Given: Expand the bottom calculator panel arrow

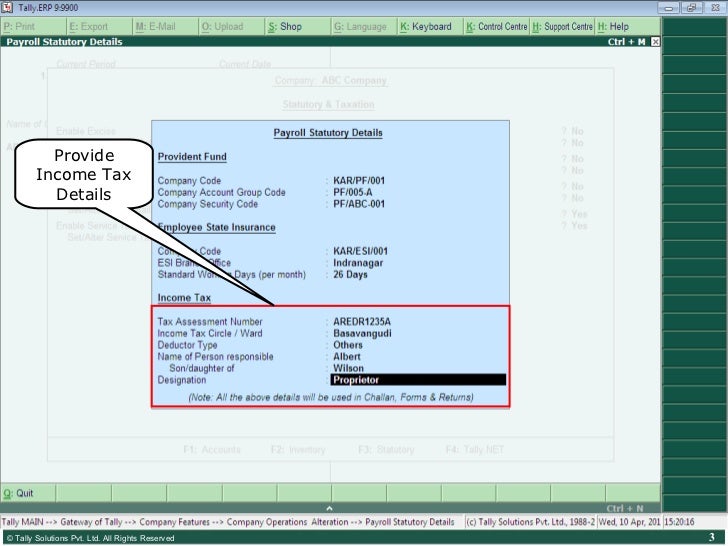Looking at the screenshot, I should pos(329,508).
